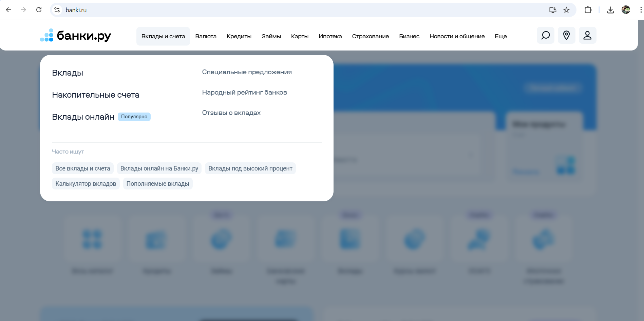Open the Народный рейтинг банков link
Screen dimensions: 644x321
pyautogui.click(x=244, y=93)
